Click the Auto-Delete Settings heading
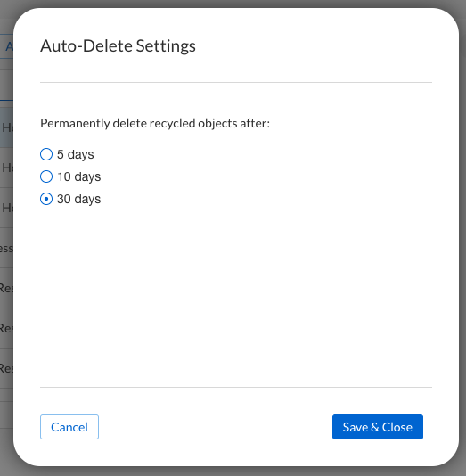The height and width of the screenshot is (476, 466). [x=118, y=46]
